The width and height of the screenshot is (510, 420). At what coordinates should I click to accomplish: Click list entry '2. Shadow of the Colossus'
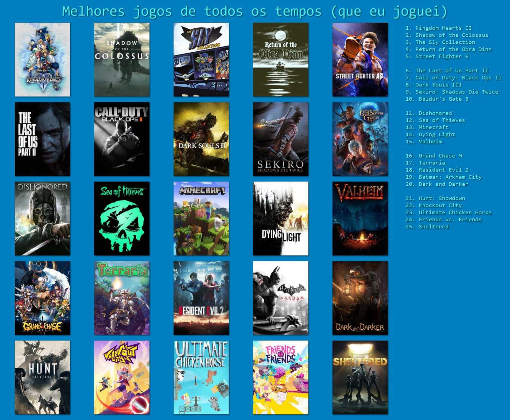[x=447, y=35]
